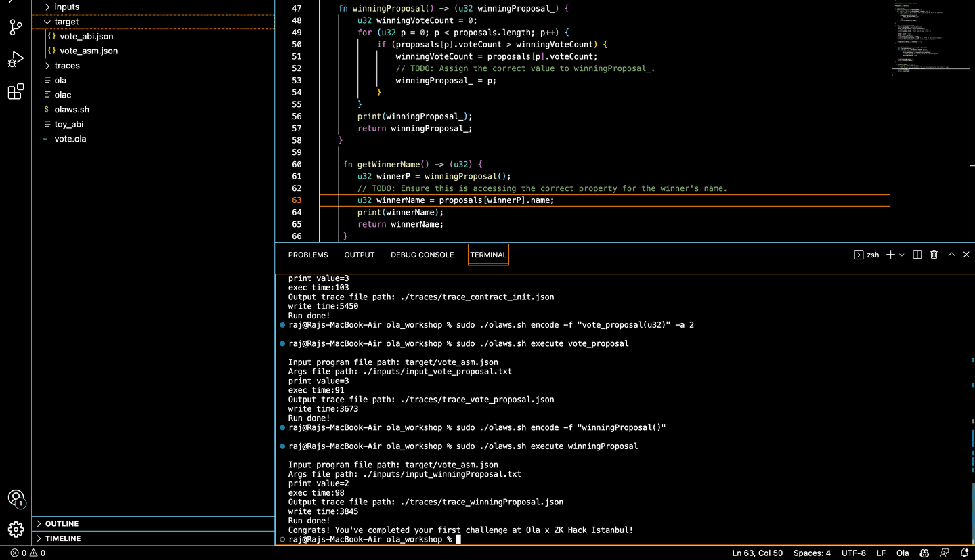Change encoding via UTF-8
The width and height of the screenshot is (975, 560).
854,553
